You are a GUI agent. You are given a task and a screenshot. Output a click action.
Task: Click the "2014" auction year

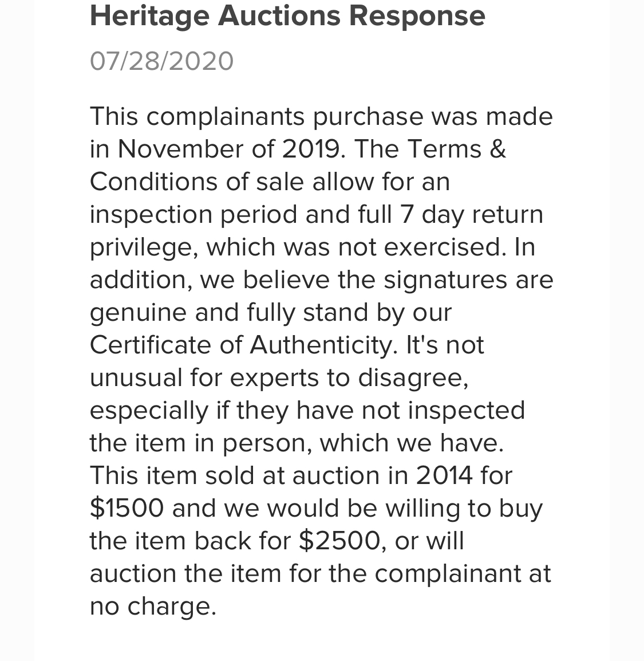point(444,475)
